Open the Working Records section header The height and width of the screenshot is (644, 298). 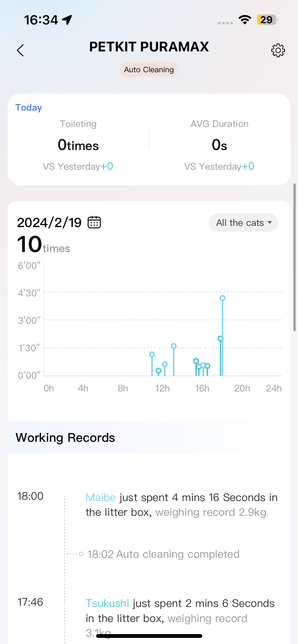tap(65, 437)
